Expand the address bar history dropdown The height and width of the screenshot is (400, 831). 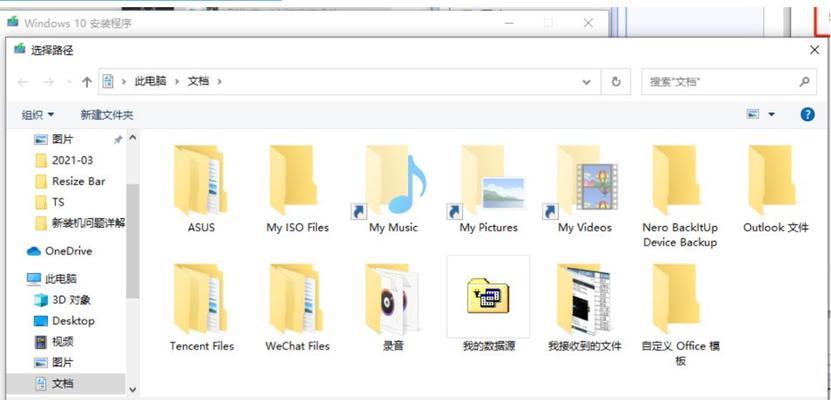pos(587,82)
